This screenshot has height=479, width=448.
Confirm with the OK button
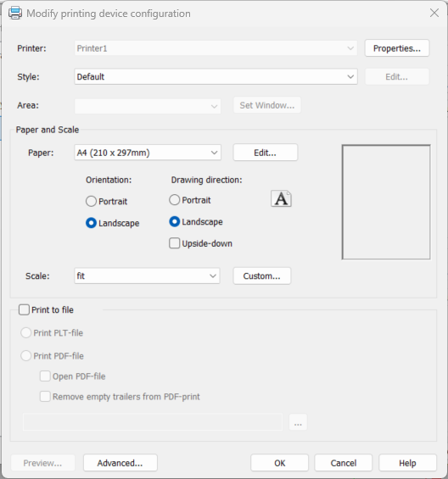[279, 463]
